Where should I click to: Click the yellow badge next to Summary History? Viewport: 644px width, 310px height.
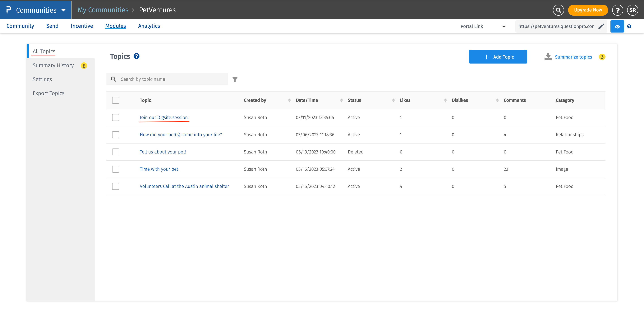pos(84,66)
